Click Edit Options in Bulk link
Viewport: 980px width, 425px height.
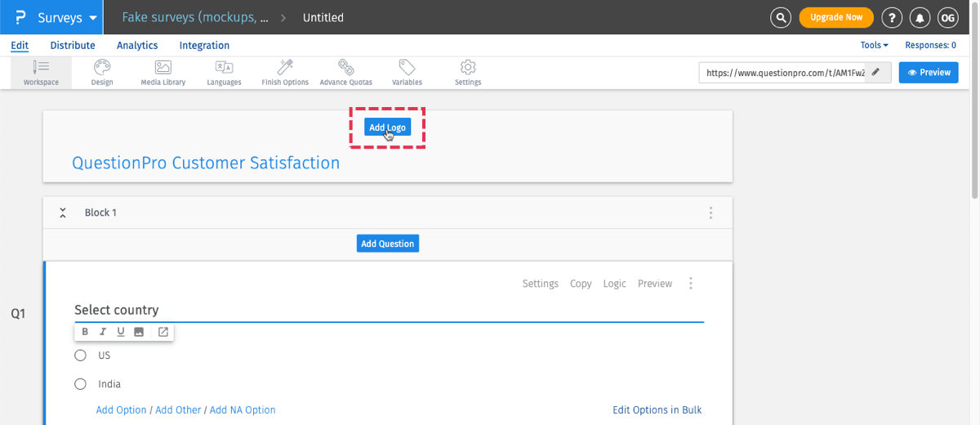coord(657,410)
